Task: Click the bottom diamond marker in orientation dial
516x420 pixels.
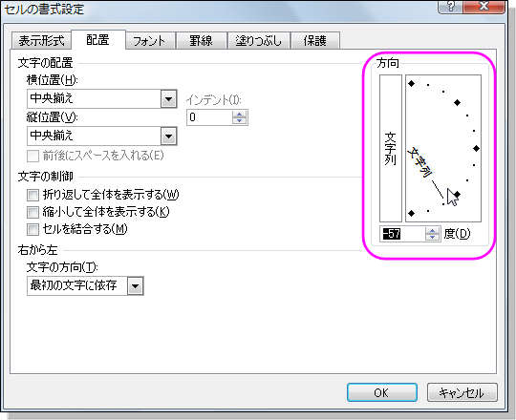Action: coord(411,213)
